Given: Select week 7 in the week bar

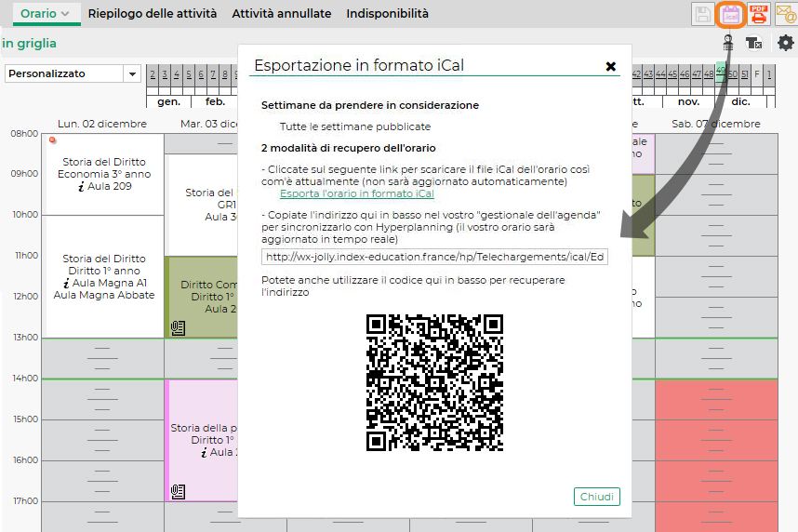Looking at the screenshot, I should 213,74.
